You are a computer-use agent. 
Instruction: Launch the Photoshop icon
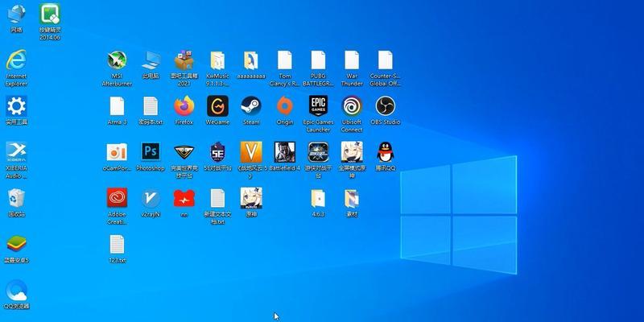(151, 152)
